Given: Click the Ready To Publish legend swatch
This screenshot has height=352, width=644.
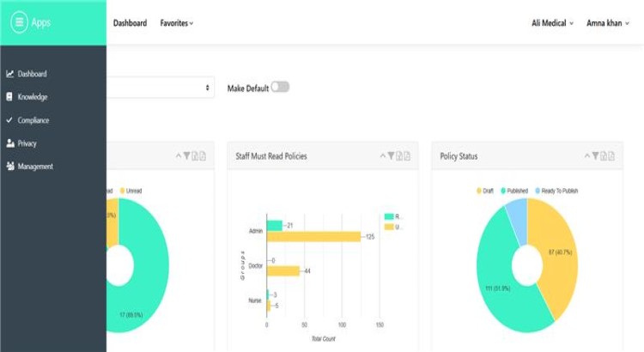Looking at the screenshot, I should 538,191.
